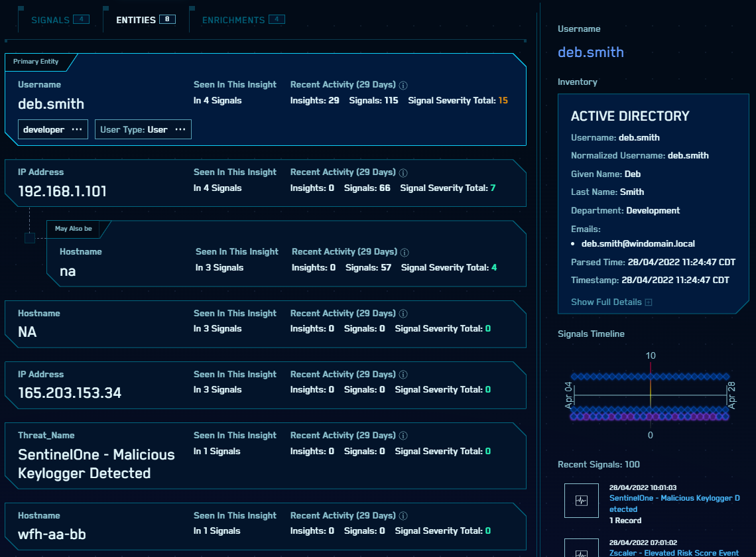Viewport: 756px width, 557px height.
Task: Open info icon on the NA hostname card
Action: coord(403,314)
